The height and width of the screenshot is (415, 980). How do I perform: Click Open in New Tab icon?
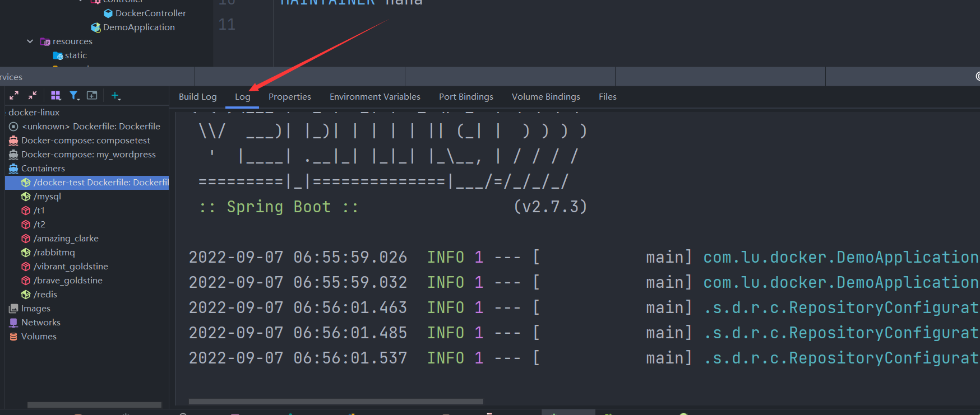click(92, 96)
